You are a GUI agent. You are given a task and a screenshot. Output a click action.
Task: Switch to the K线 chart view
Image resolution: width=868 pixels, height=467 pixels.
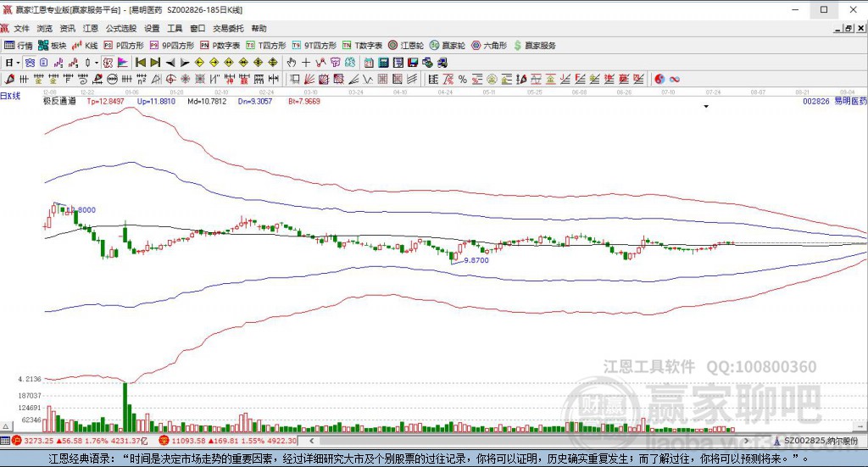pos(85,46)
